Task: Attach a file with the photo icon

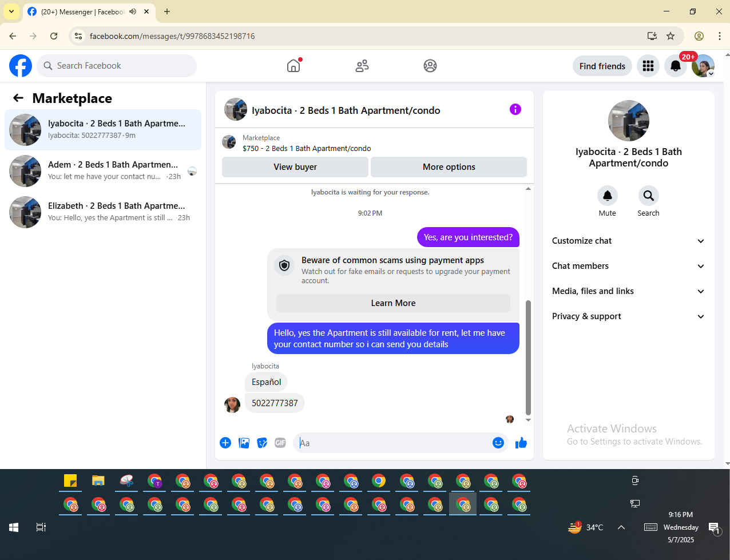Action: (244, 443)
